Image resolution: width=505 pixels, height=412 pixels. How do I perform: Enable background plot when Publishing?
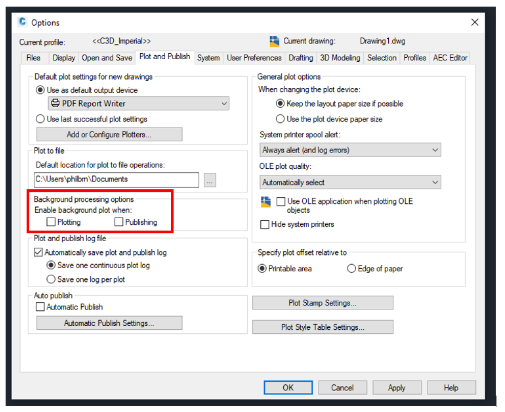coord(119,222)
